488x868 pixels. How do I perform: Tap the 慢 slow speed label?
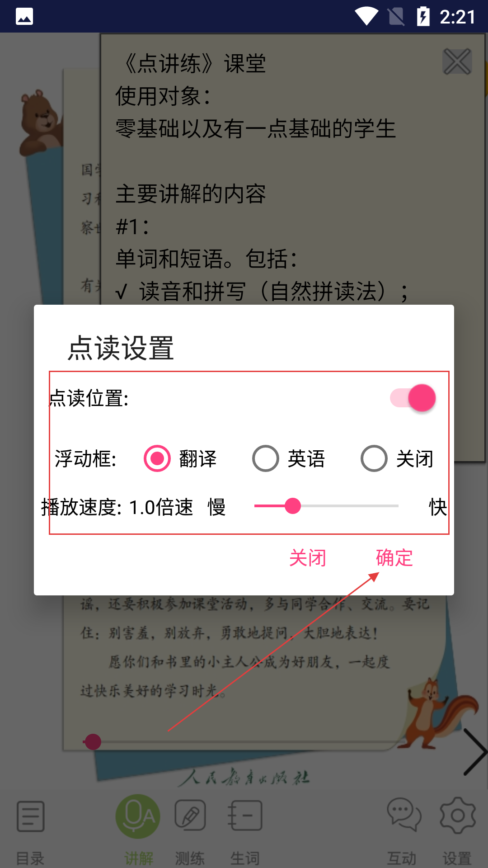216,507
